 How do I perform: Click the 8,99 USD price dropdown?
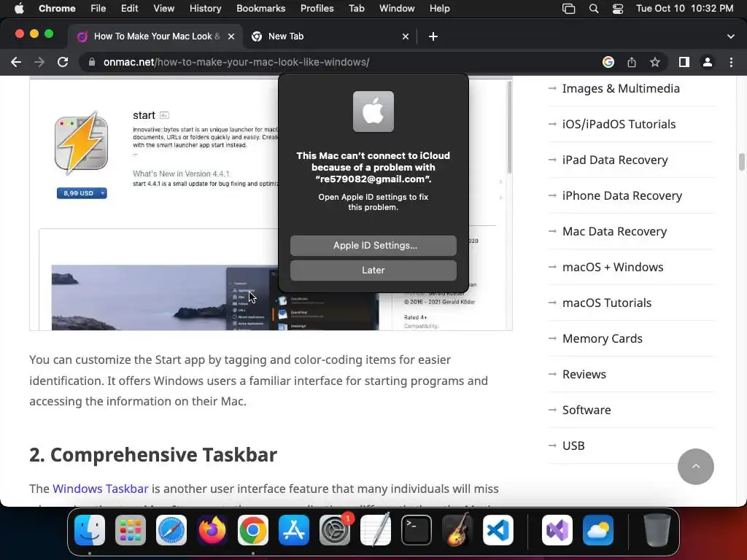(x=82, y=192)
